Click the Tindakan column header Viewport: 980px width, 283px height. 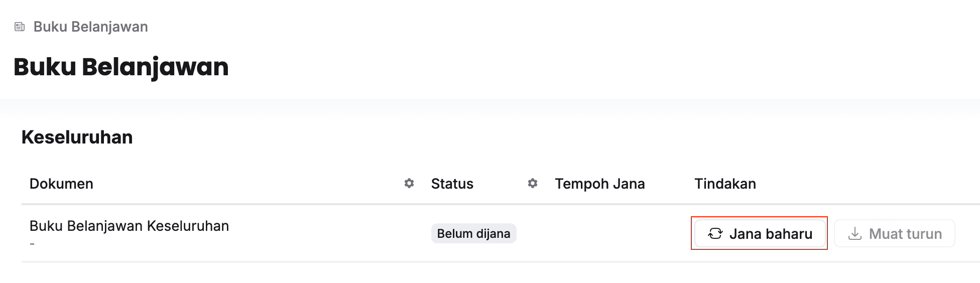point(725,184)
